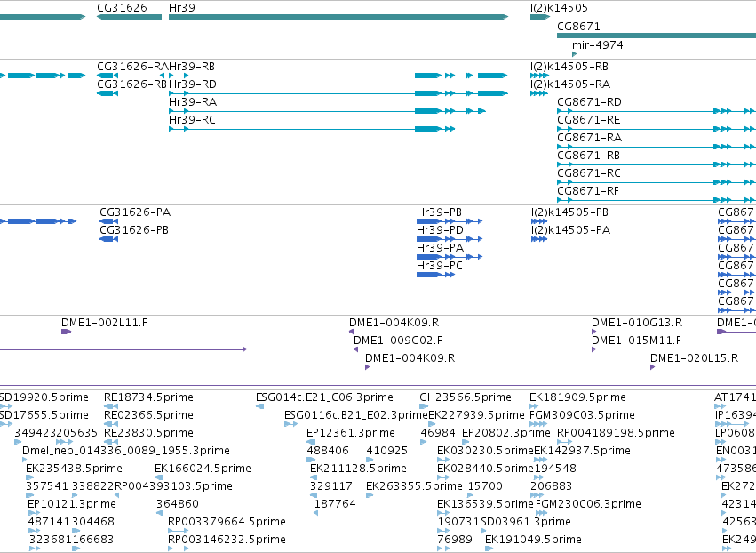
Task: Open the EK191049.5prime EST
Action: point(533,541)
